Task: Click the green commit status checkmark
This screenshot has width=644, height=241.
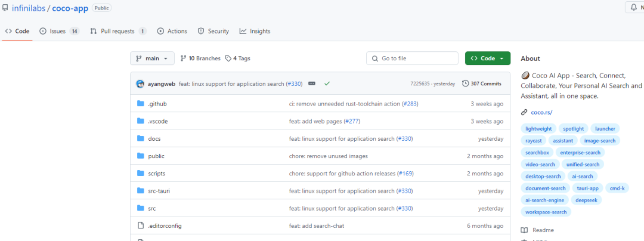Action: point(327,84)
